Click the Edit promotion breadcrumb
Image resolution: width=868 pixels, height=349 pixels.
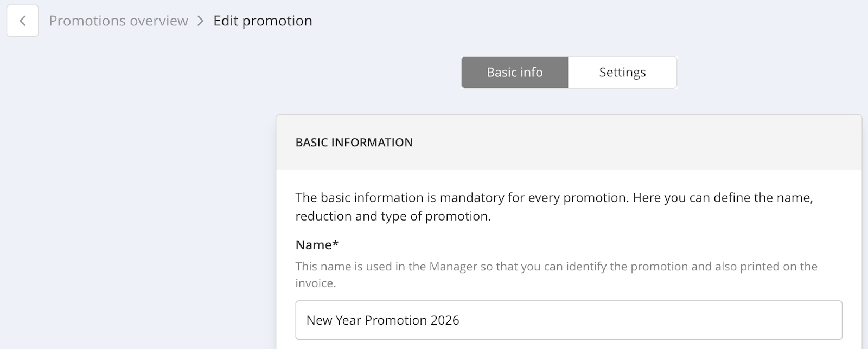(263, 21)
